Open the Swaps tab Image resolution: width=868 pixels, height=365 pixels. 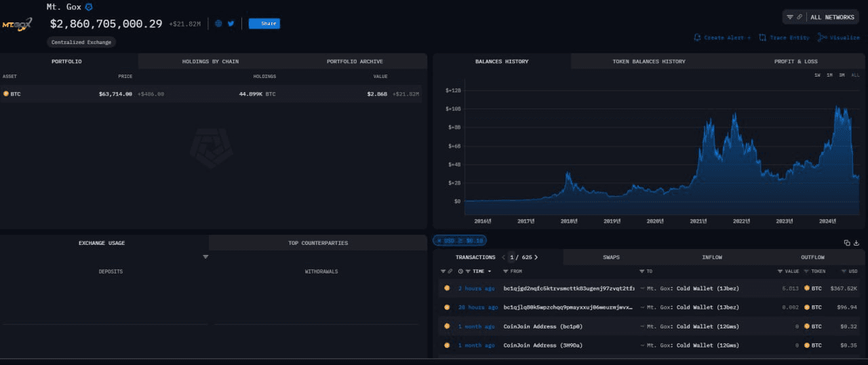click(x=611, y=257)
